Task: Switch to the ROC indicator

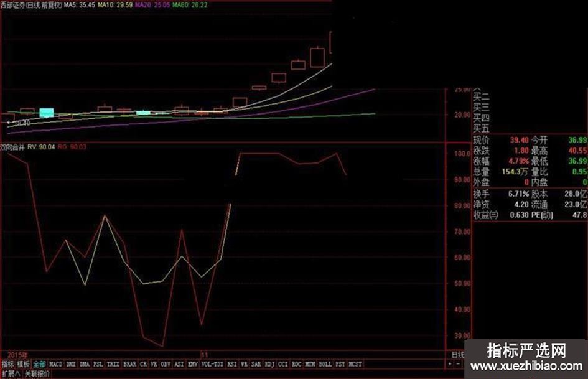Action: click(x=296, y=364)
